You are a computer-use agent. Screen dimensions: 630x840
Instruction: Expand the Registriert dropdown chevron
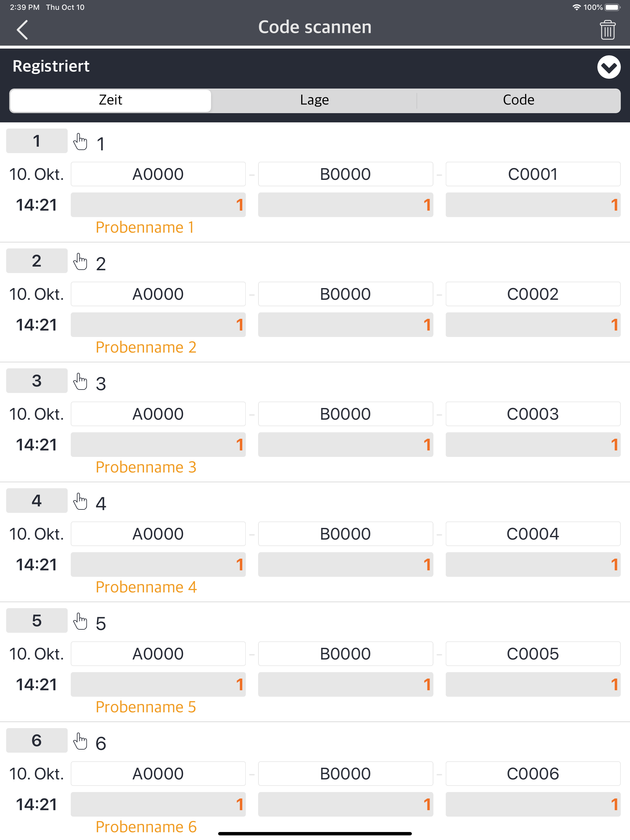[608, 67]
